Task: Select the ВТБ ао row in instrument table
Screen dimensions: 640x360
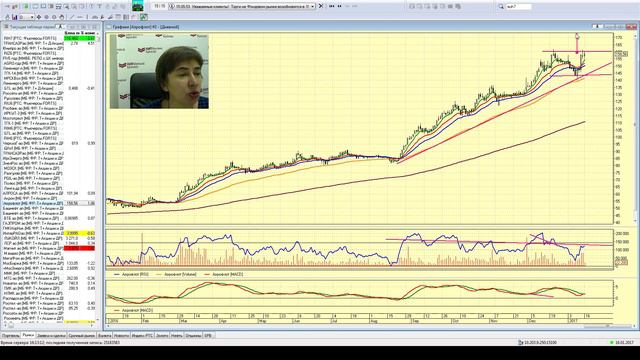Action: point(49,218)
